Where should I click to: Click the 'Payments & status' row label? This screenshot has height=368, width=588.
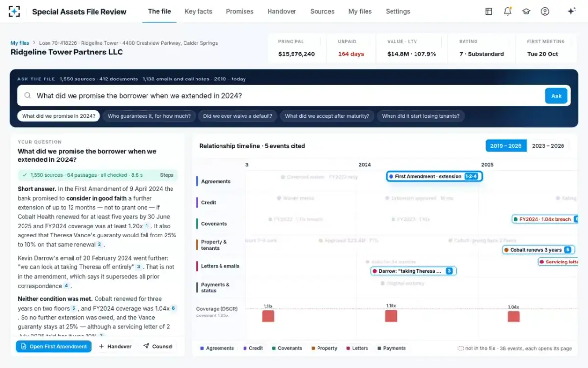coord(215,288)
